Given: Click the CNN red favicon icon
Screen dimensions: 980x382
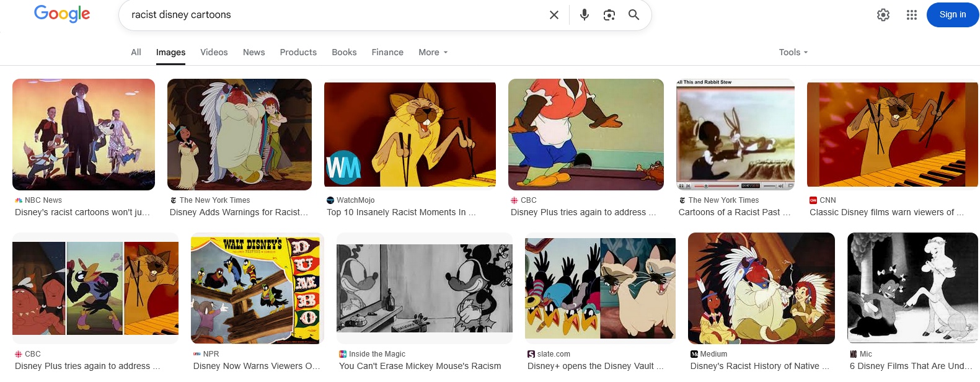Looking at the screenshot, I should [x=813, y=200].
